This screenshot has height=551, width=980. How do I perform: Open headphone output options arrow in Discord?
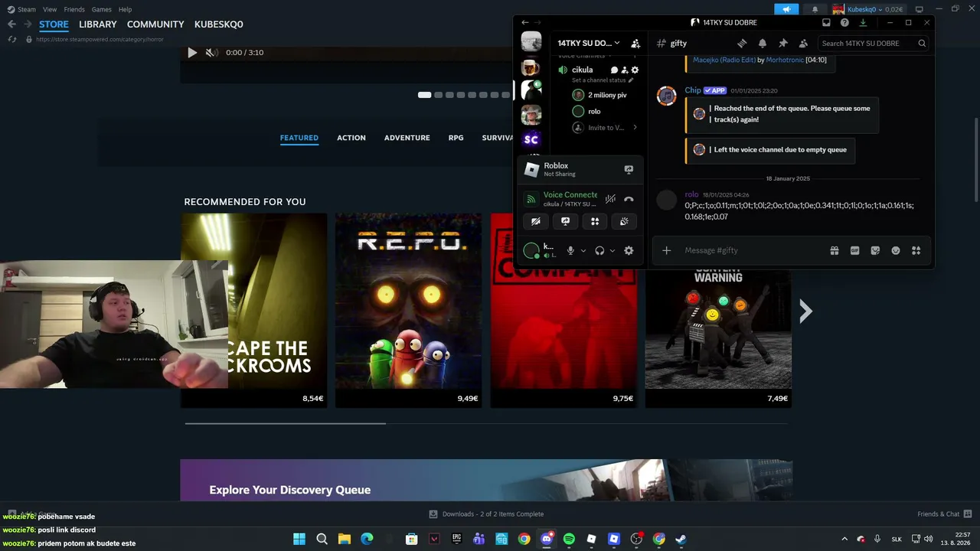tap(612, 250)
